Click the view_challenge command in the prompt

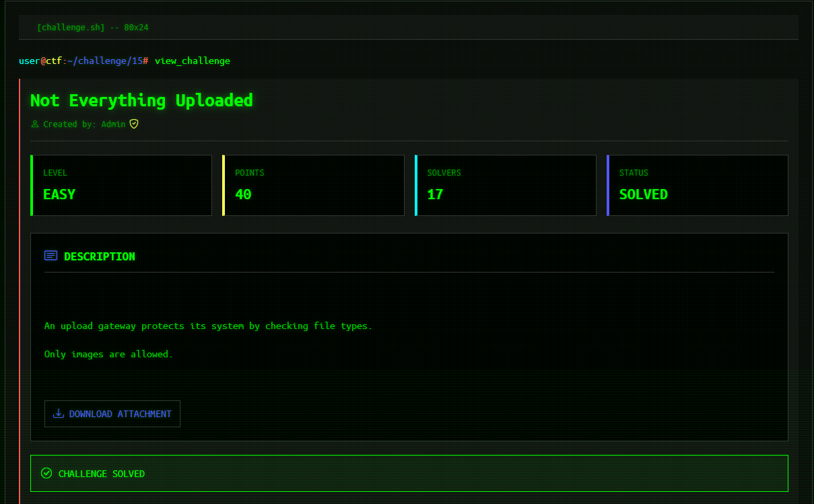click(x=193, y=61)
